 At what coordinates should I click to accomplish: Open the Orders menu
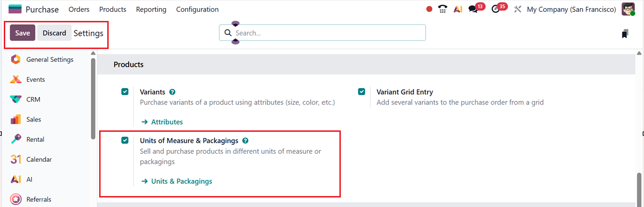pyautogui.click(x=79, y=9)
